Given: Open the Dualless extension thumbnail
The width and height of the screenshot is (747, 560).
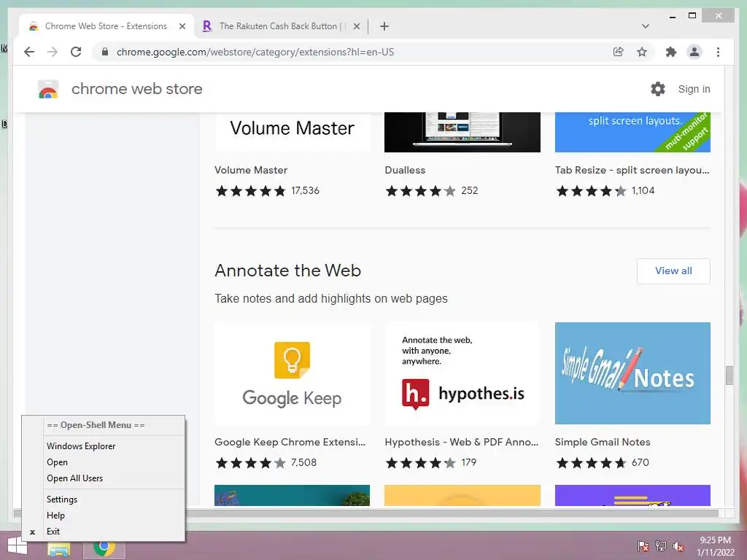Looking at the screenshot, I should coord(462,133).
